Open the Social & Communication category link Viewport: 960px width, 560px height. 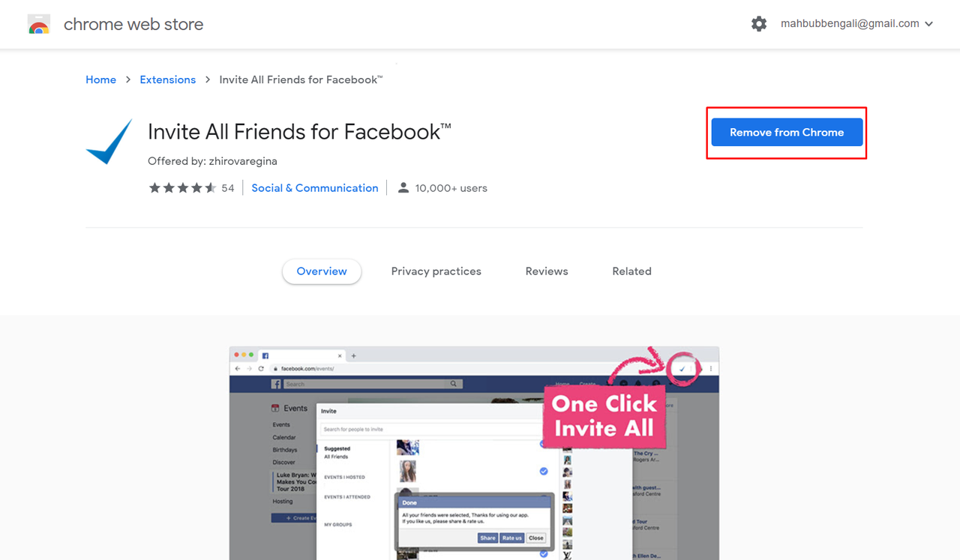315,188
